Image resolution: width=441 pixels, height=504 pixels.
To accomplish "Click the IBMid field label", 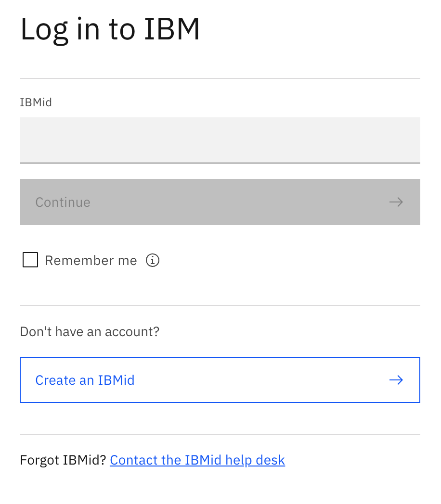I will tap(36, 102).
